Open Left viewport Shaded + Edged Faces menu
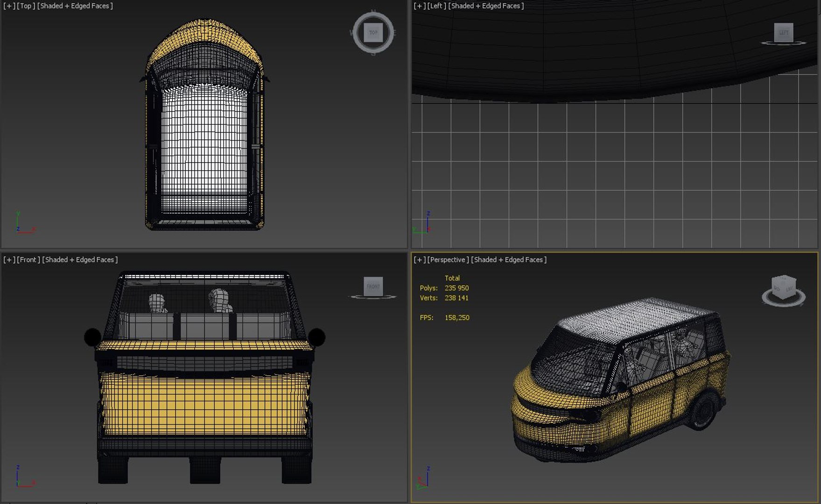Image resolution: width=821 pixels, height=504 pixels. point(486,6)
